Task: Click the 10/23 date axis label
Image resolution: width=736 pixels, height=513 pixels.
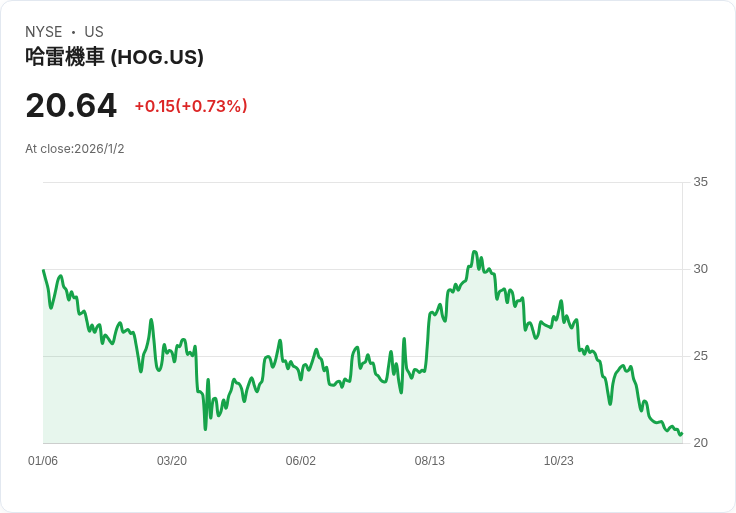Action: [559, 461]
